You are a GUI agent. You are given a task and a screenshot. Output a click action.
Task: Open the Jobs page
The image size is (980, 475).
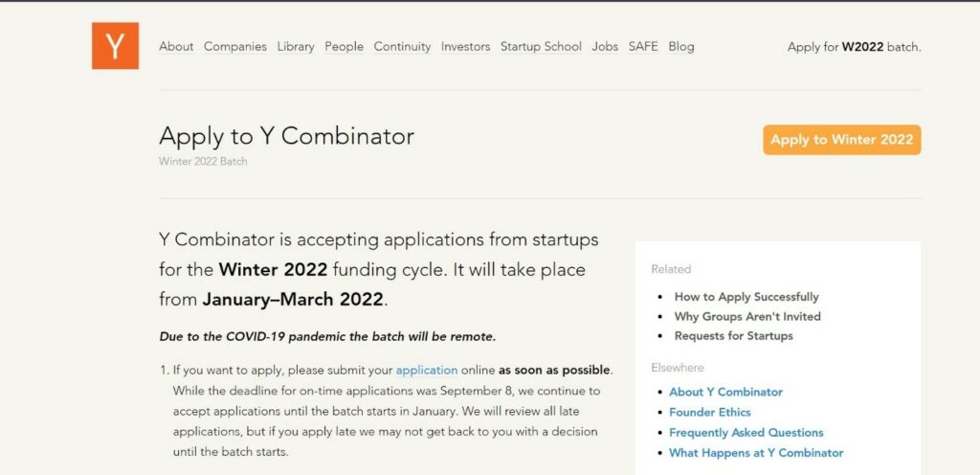click(605, 46)
